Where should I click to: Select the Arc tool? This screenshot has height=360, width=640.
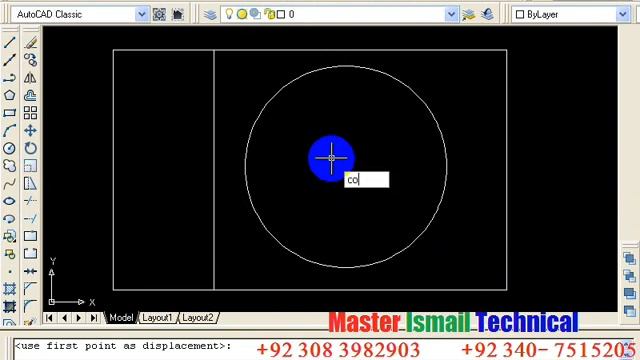pyautogui.click(x=10, y=131)
